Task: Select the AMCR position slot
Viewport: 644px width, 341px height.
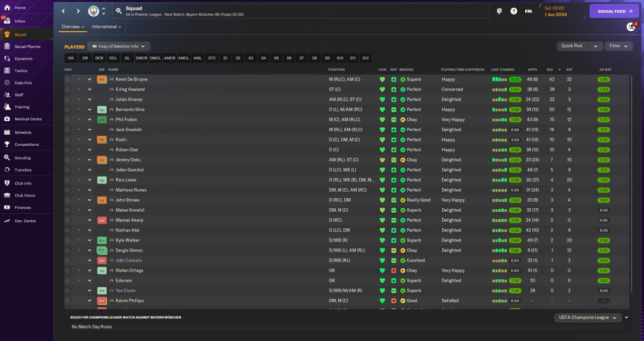Action: [170, 58]
